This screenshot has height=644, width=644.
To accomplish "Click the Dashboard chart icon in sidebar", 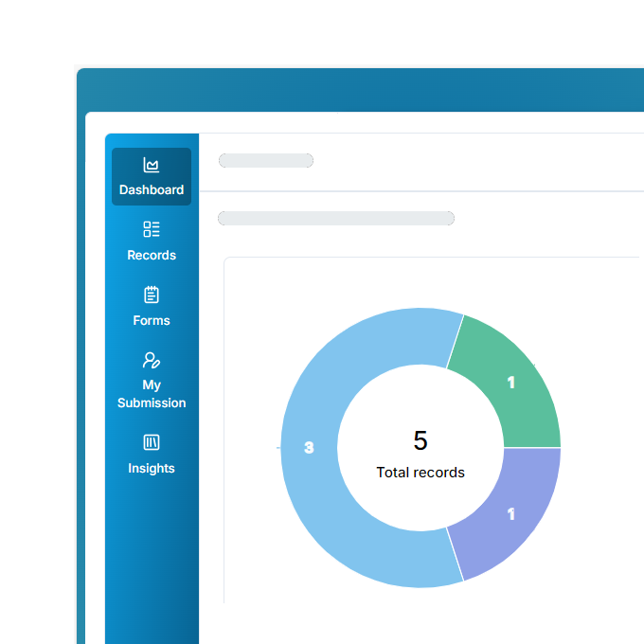I will [152, 166].
